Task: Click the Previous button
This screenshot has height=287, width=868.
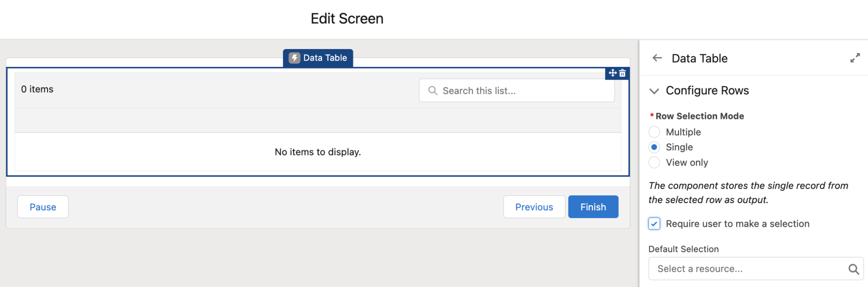Action: click(x=534, y=207)
